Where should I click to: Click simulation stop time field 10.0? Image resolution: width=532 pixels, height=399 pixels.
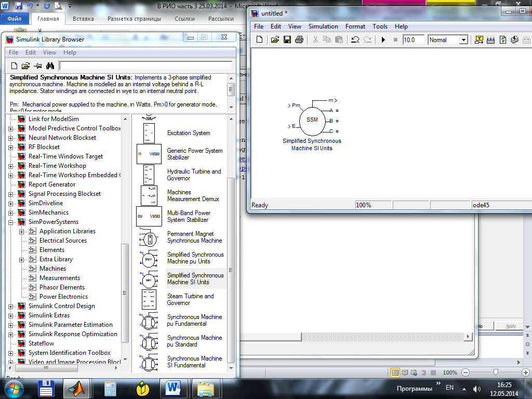coord(413,39)
